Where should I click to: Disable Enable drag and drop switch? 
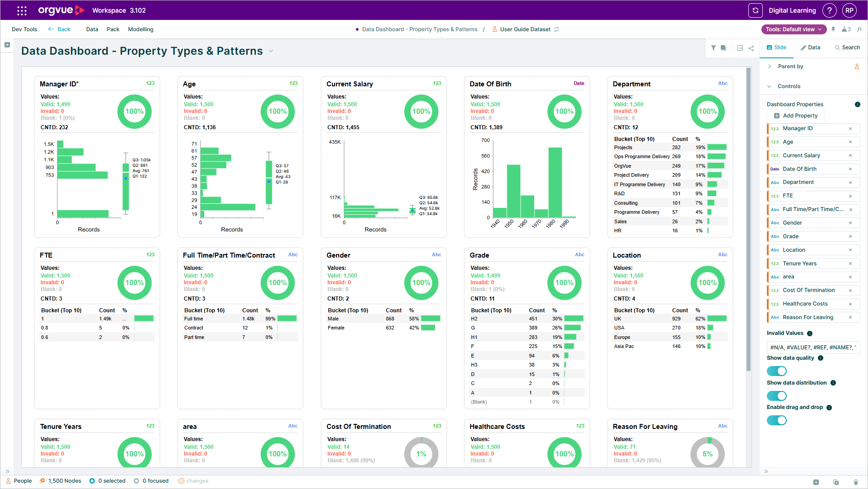click(777, 421)
